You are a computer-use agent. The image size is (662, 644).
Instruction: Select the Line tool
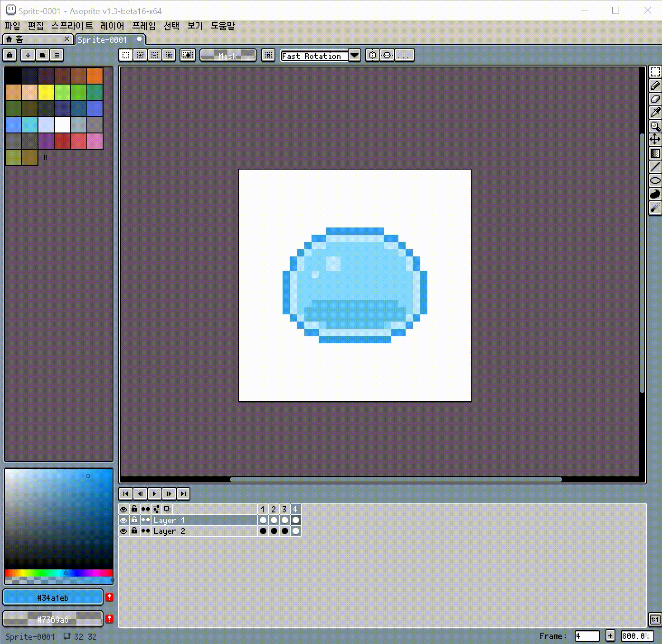[x=655, y=167]
